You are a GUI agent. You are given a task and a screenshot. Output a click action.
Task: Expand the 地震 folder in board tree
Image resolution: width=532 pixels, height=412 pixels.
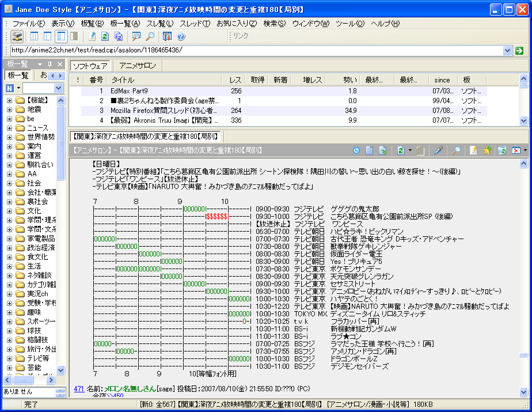coord(9,109)
